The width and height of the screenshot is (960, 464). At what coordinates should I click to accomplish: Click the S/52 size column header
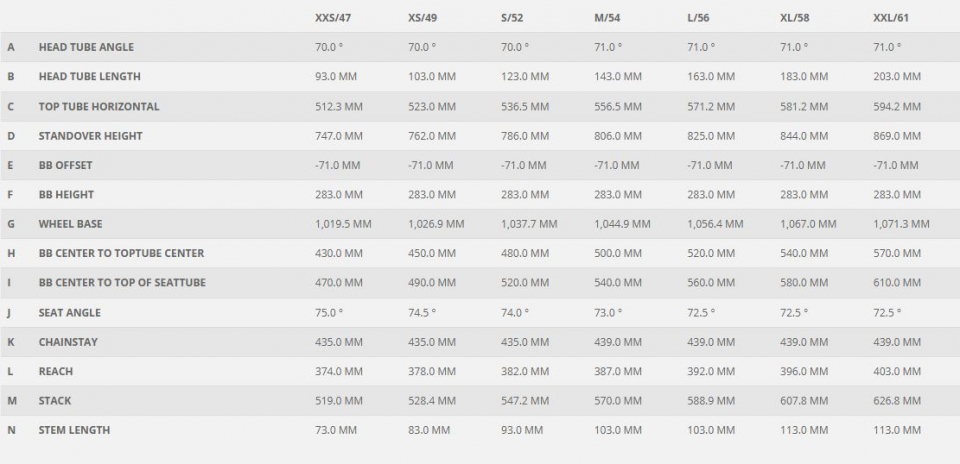pyautogui.click(x=512, y=18)
